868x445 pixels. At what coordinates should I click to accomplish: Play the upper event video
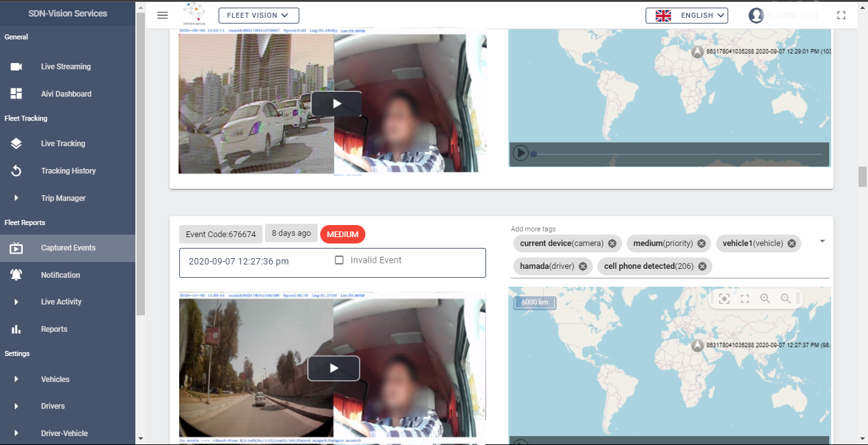(x=336, y=104)
